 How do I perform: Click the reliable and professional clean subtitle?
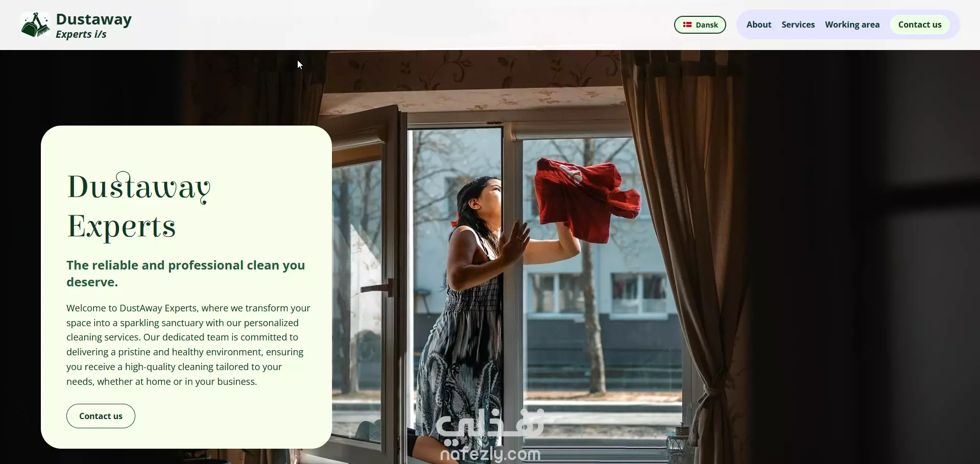tap(186, 274)
